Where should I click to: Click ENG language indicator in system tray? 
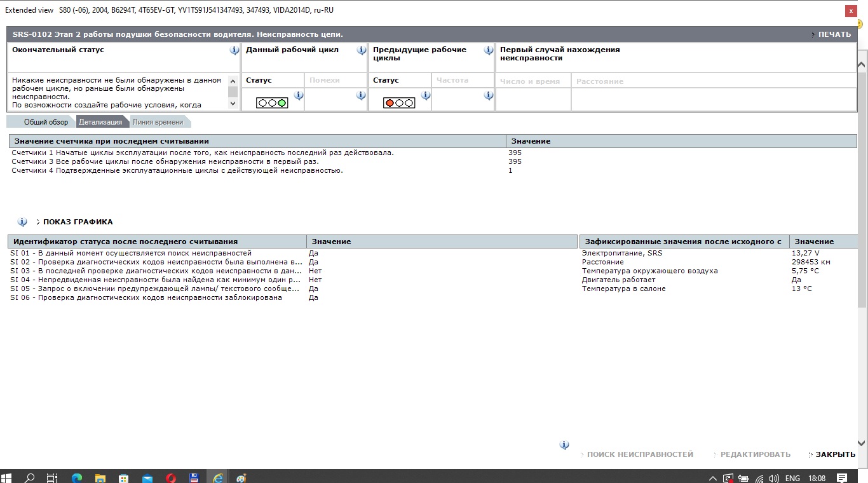point(792,478)
